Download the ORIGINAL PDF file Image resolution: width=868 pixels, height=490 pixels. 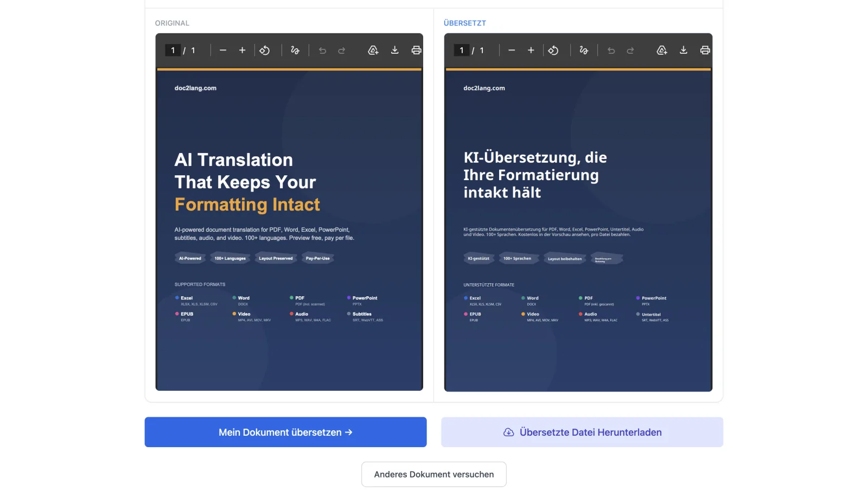coord(395,50)
